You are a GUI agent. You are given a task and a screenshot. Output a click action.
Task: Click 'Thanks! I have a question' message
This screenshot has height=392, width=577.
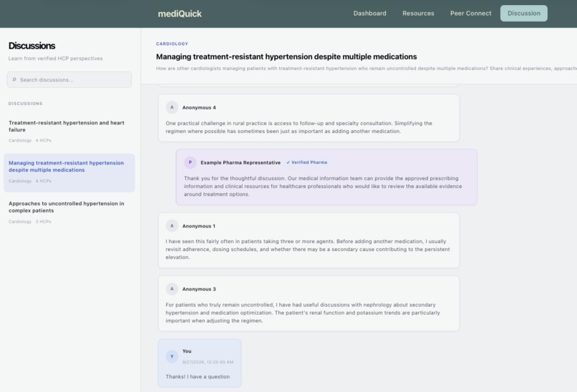coord(198,376)
